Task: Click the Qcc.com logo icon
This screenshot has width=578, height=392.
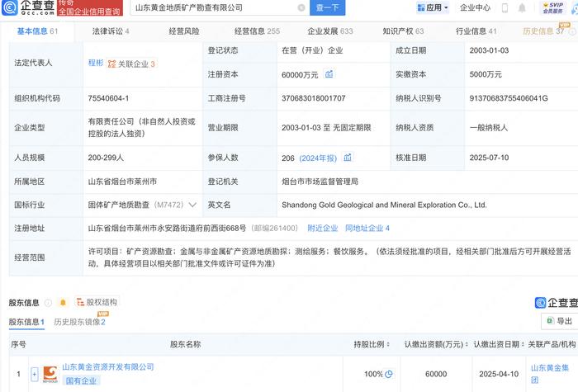Action: pos(10,7)
